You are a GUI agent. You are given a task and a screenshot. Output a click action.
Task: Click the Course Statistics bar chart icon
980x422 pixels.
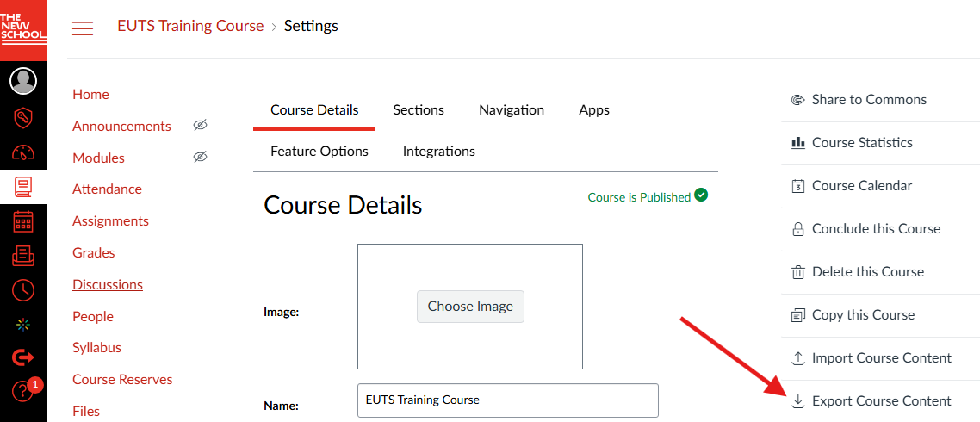coord(797,143)
